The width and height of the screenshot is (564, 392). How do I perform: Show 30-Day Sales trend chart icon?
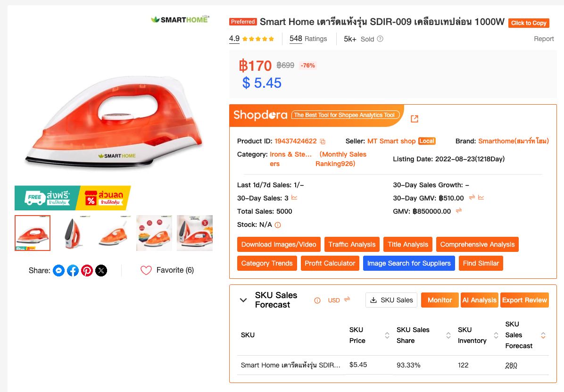coord(294,198)
